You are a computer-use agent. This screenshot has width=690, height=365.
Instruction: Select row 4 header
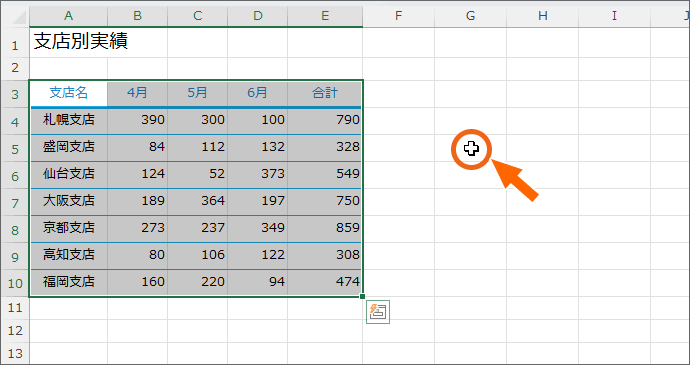click(15, 121)
